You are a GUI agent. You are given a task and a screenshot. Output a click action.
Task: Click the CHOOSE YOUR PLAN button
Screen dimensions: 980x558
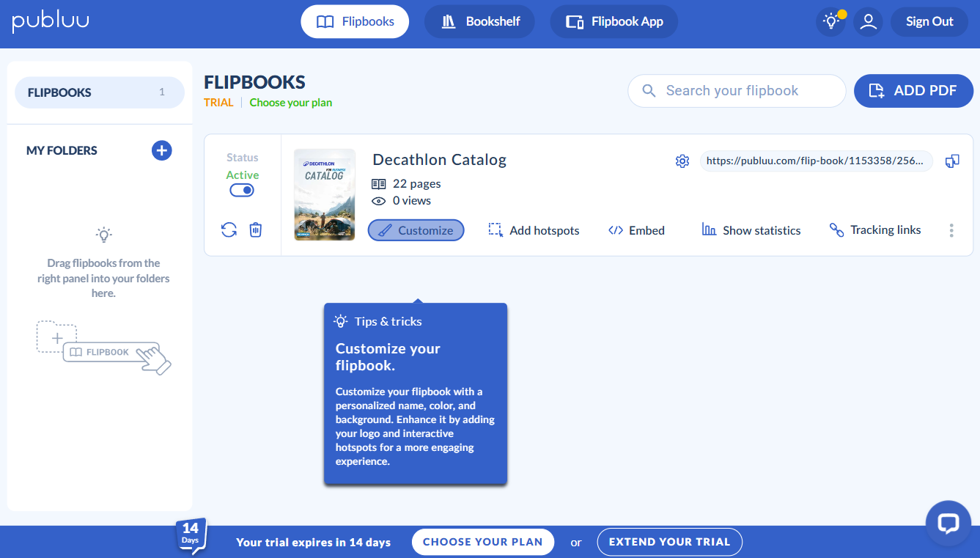tap(483, 542)
